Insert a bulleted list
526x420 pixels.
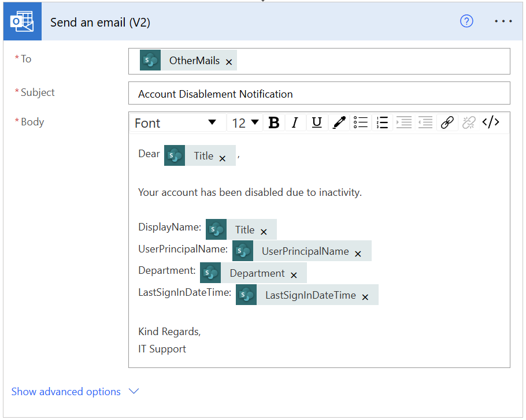tap(361, 122)
